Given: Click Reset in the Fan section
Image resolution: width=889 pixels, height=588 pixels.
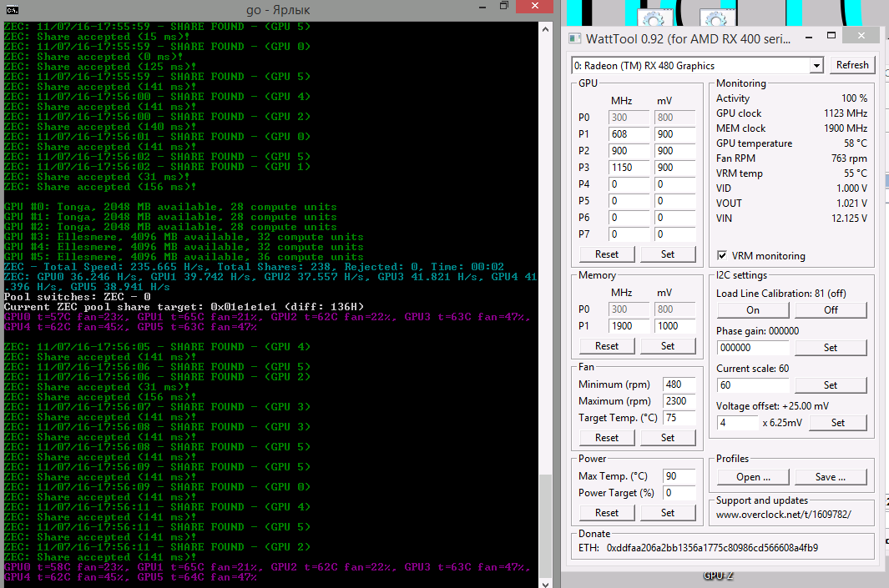Looking at the screenshot, I should click(607, 438).
